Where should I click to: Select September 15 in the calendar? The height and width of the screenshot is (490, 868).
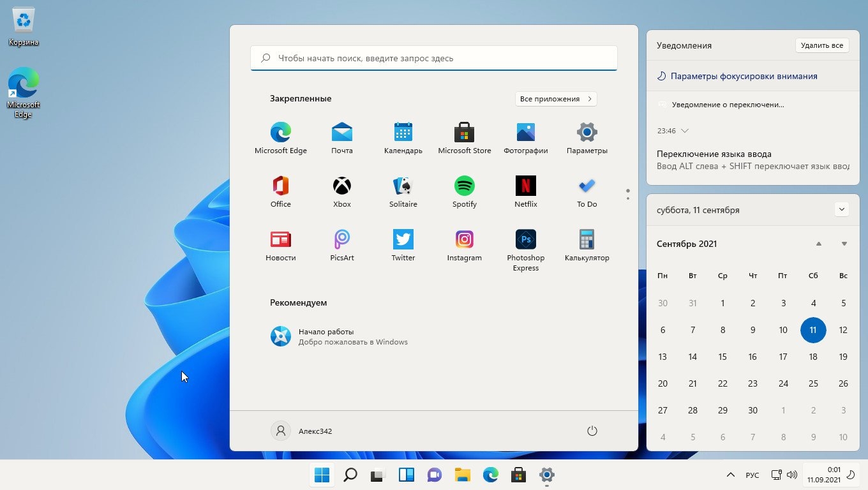pyautogui.click(x=722, y=357)
